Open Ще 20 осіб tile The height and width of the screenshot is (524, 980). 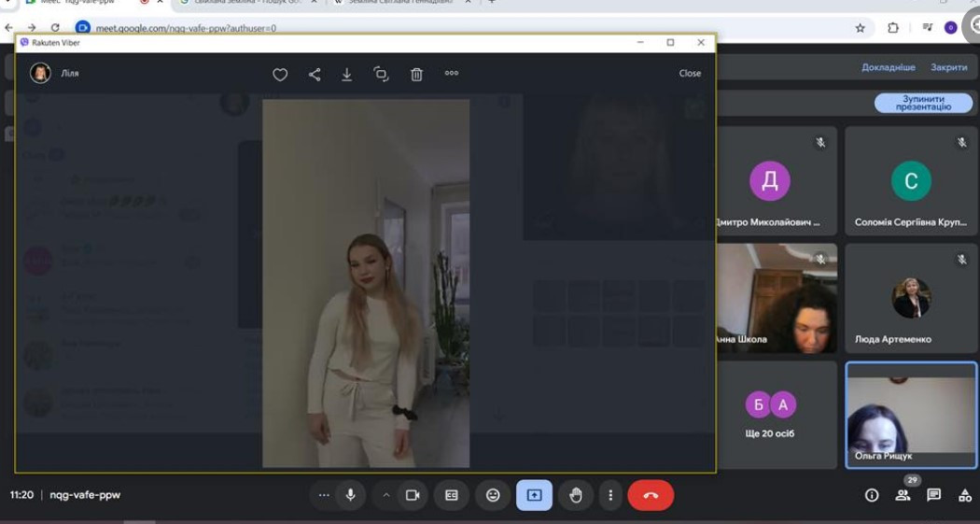click(777, 415)
